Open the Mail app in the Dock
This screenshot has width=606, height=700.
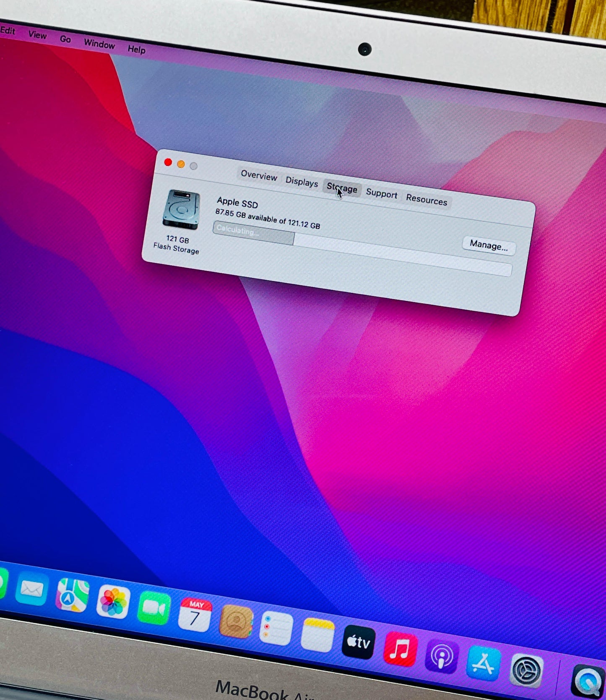tap(31, 589)
